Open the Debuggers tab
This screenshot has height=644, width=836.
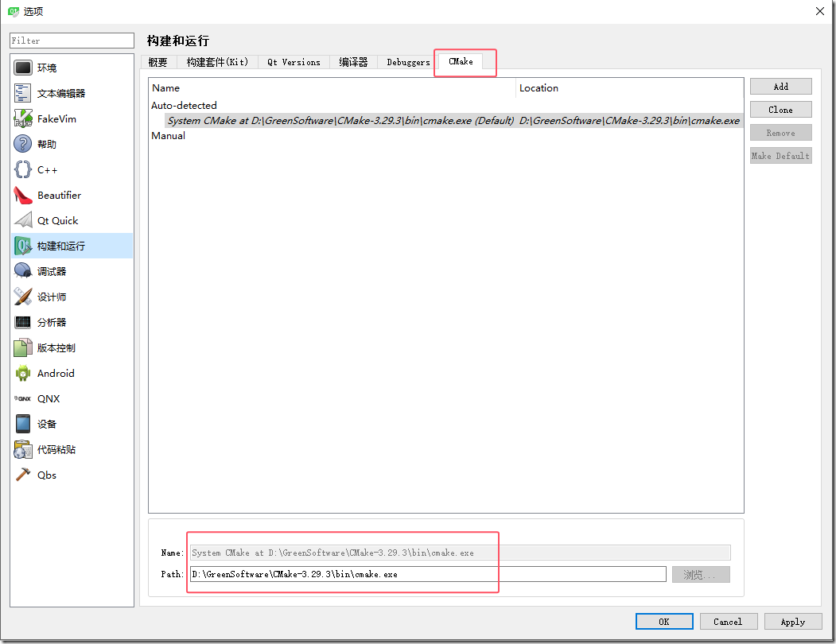point(408,62)
